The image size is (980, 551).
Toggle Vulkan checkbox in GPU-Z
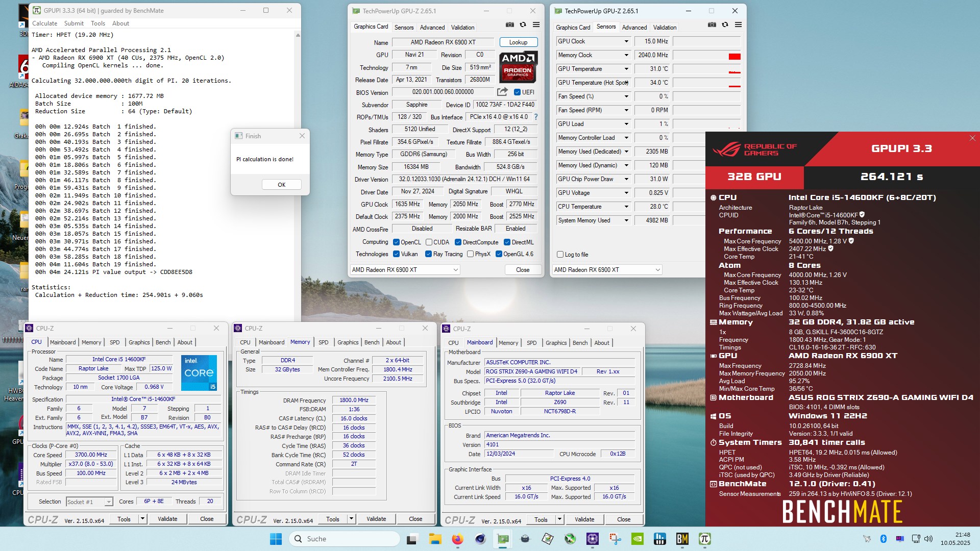tap(396, 254)
